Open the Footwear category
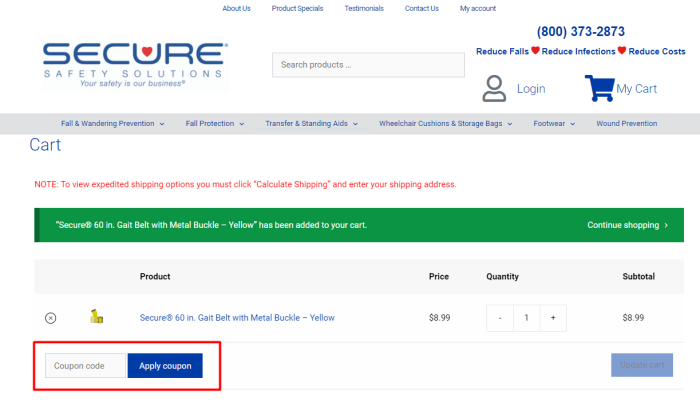This screenshot has width=700, height=402. click(x=549, y=124)
